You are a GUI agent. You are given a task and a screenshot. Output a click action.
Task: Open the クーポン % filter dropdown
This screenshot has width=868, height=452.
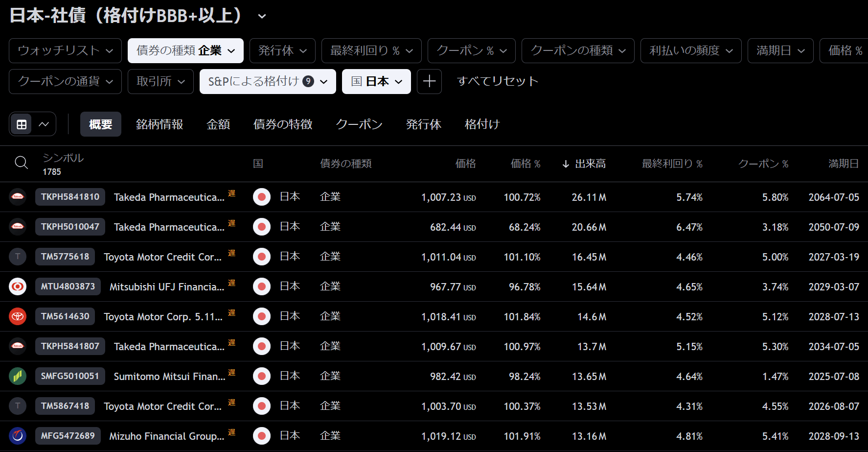click(472, 51)
